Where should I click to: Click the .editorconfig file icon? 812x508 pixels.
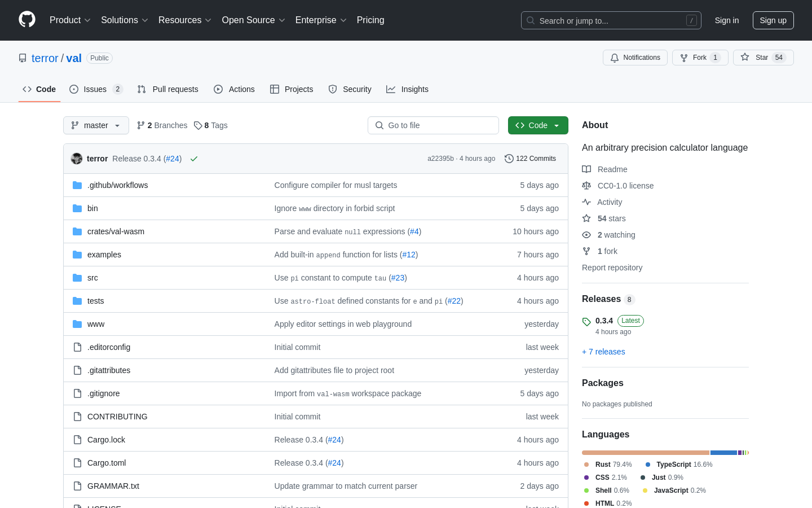point(77,347)
